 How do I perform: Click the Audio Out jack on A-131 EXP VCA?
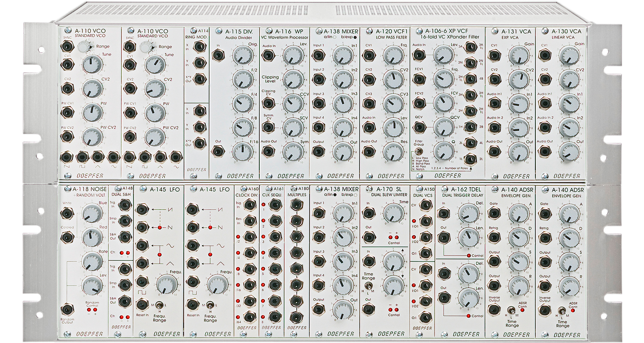pyautogui.click(x=495, y=151)
